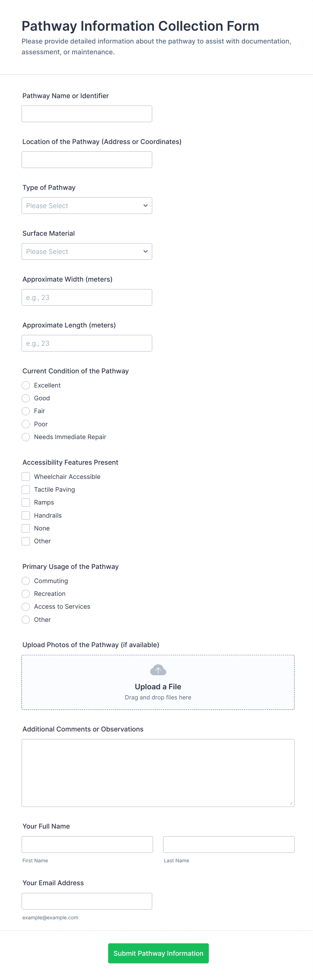Click the Location of the Pathway field
This screenshot has width=313, height=980.
86,160
